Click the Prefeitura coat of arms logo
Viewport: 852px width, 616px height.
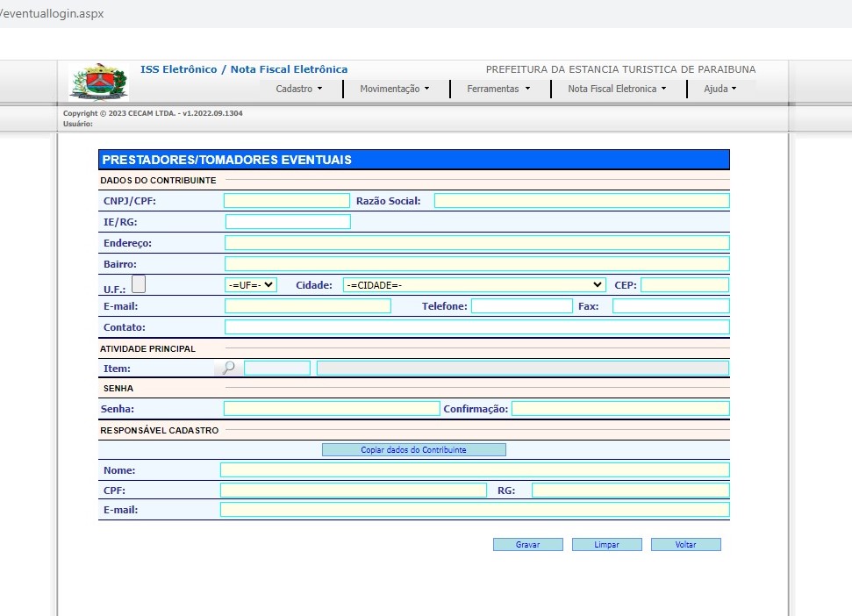pos(99,82)
